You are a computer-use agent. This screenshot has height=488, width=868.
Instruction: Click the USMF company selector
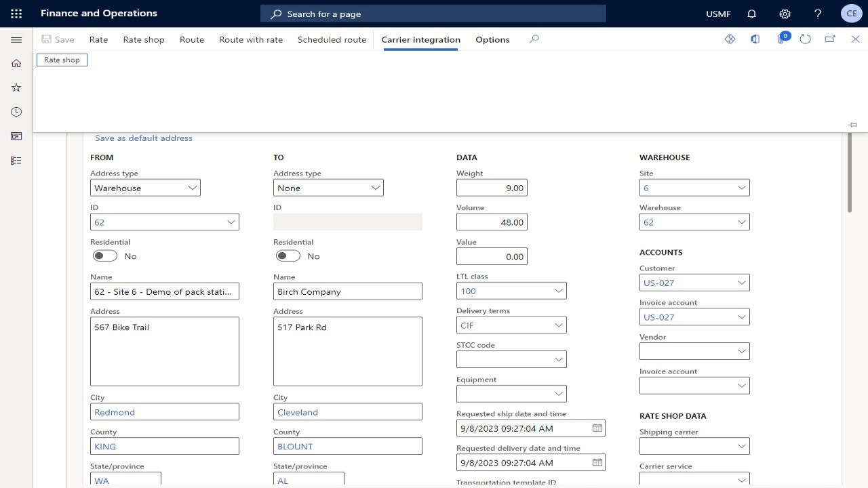click(718, 14)
